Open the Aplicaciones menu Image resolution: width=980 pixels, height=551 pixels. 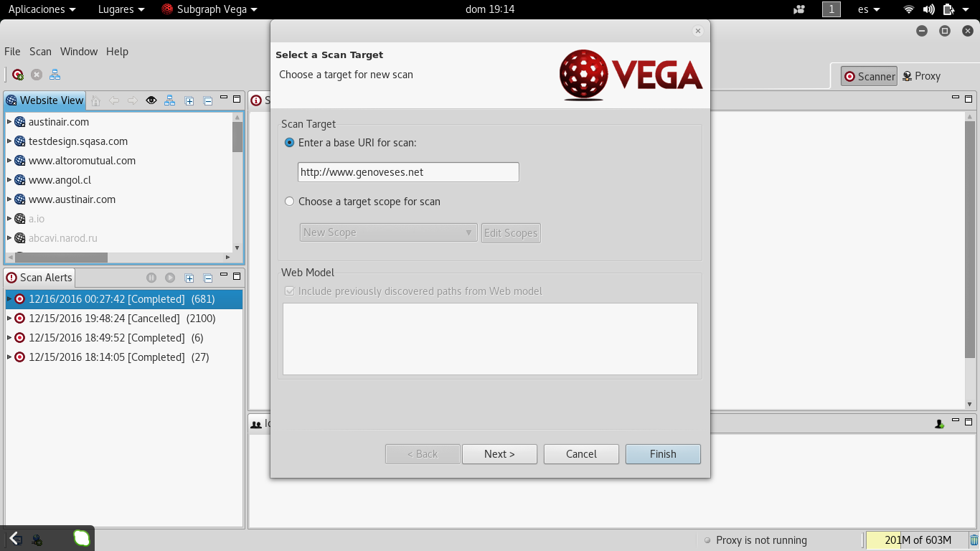42,9
